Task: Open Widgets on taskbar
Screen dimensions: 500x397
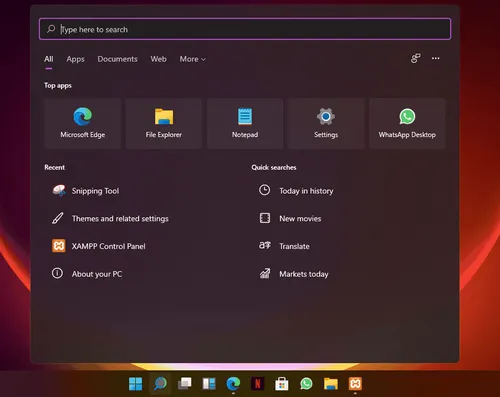Action: tap(209, 384)
